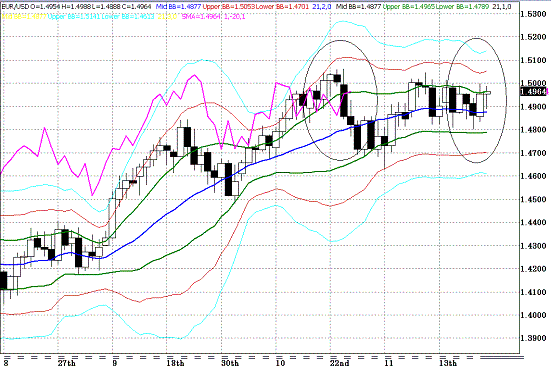This screenshot has width=551, height=369.
Task: Select the highlighted 1.4964 current price tag
Action: pyautogui.click(x=534, y=92)
